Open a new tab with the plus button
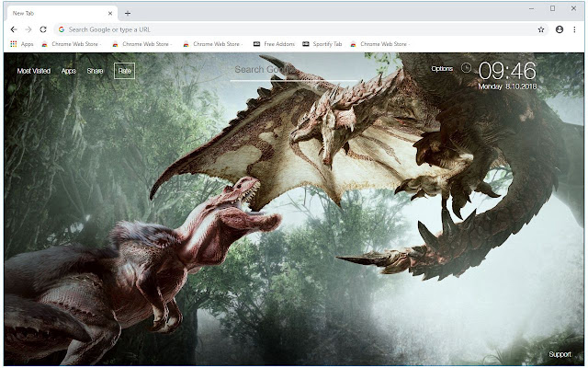This screenshot has height=368, width=588. 128,13
